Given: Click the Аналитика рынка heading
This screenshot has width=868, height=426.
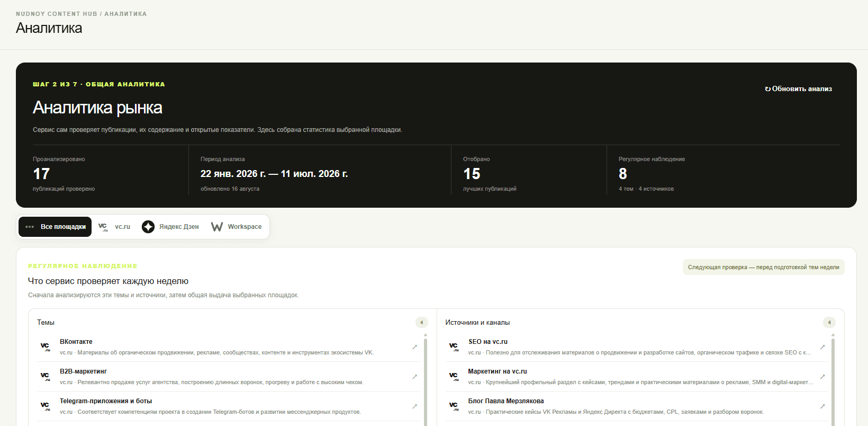Looking at the screenshot, I should 97,108.
